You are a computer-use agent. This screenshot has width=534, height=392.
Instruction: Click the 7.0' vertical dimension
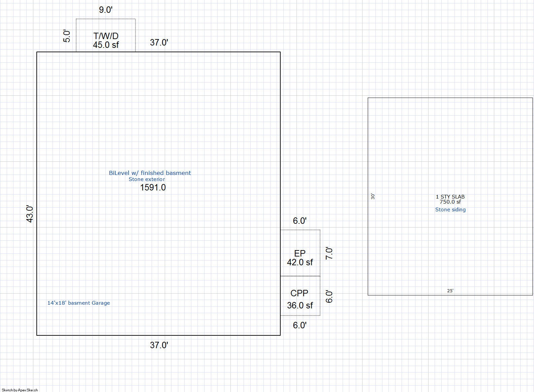coord(329,253)
